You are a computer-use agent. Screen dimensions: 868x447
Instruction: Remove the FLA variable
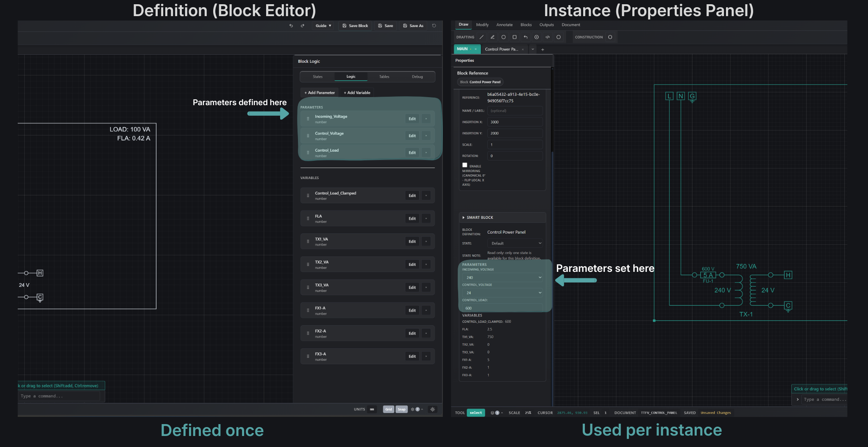pos(426,219)
